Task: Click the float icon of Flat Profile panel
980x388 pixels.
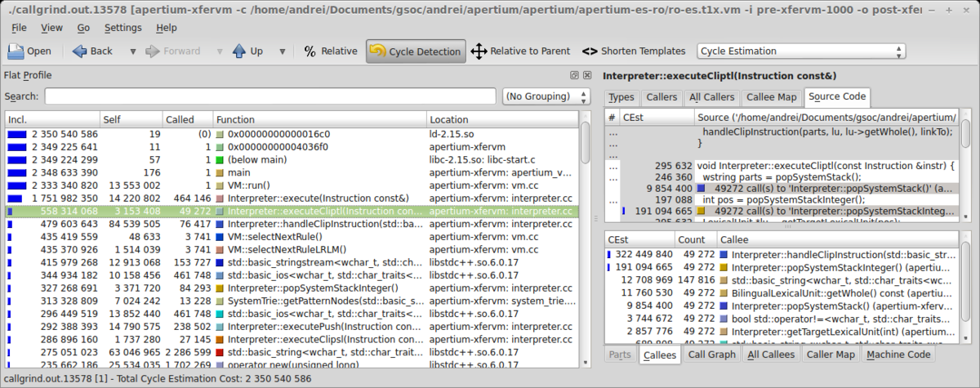Action: pos(575,75)
